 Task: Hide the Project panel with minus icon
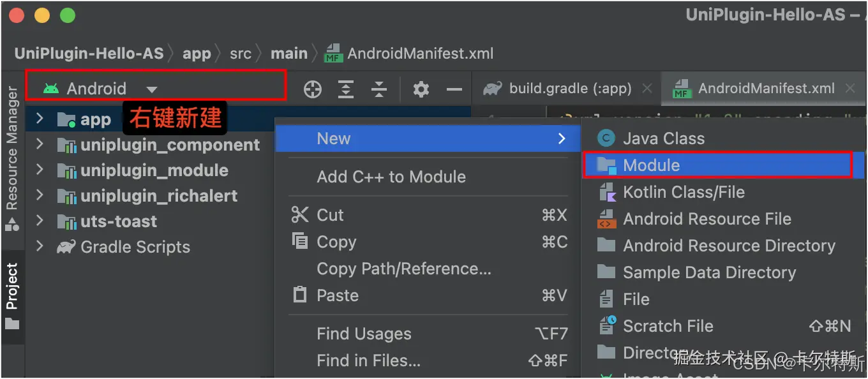454,89
